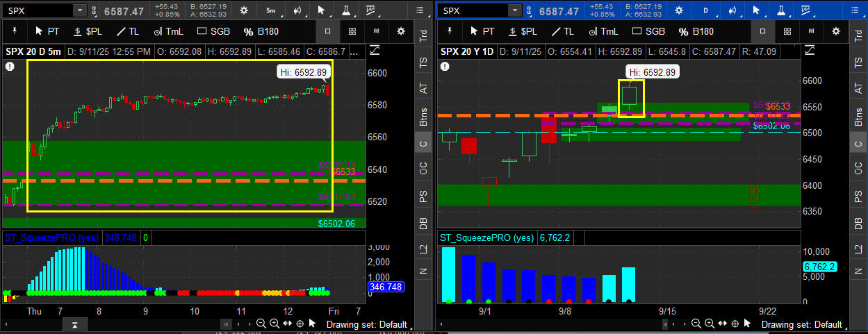The height and width of the screenshot is (334, 868).
Task: Select the TL trendline drawing tool in left chart
Action: [x=127, y=31]
